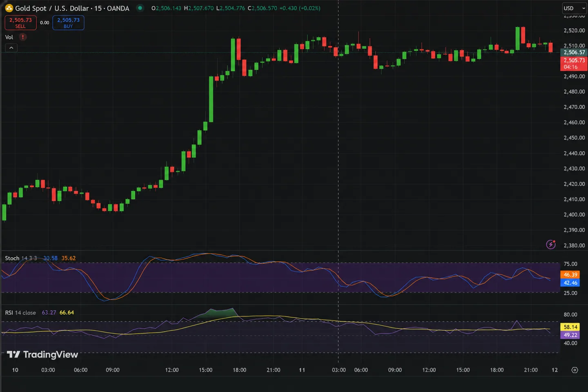Click the date 12 marker on time axis
Viewport: 588px width, 392px height.
pyautogui.click(x=555, y=370)
